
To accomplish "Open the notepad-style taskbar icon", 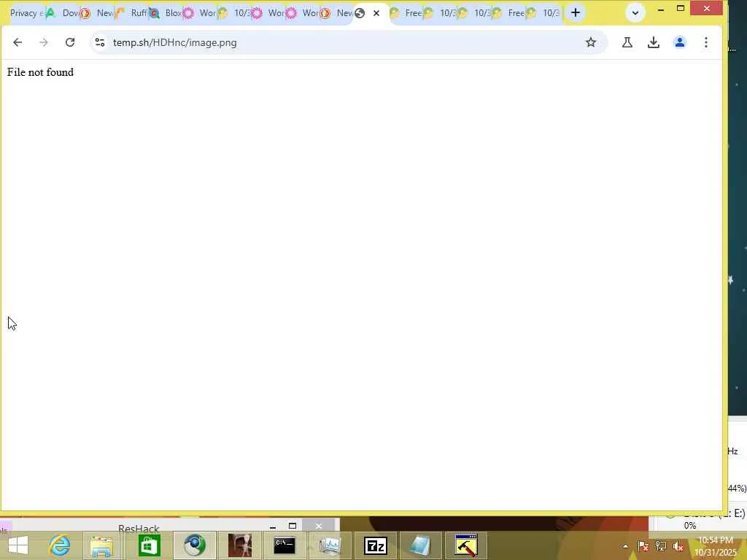I will click(420, 545).
